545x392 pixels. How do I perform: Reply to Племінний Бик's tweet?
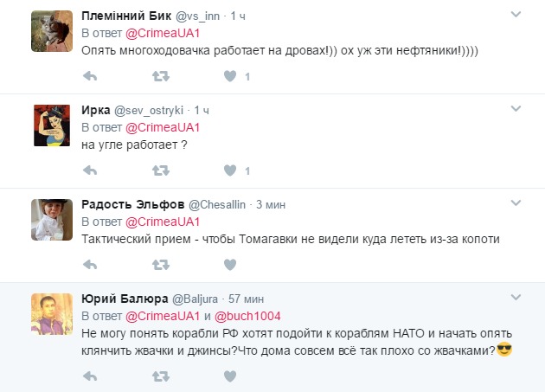click(x=89, y=76)
